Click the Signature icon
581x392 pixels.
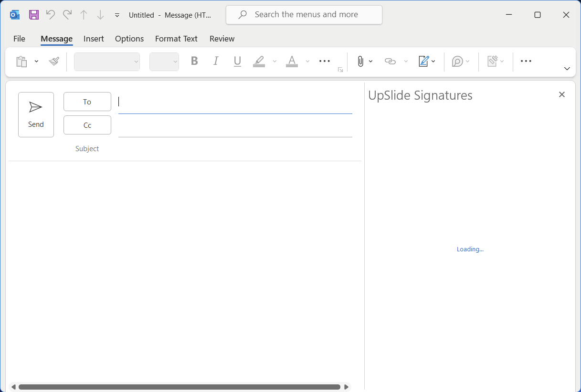(424, 61)
